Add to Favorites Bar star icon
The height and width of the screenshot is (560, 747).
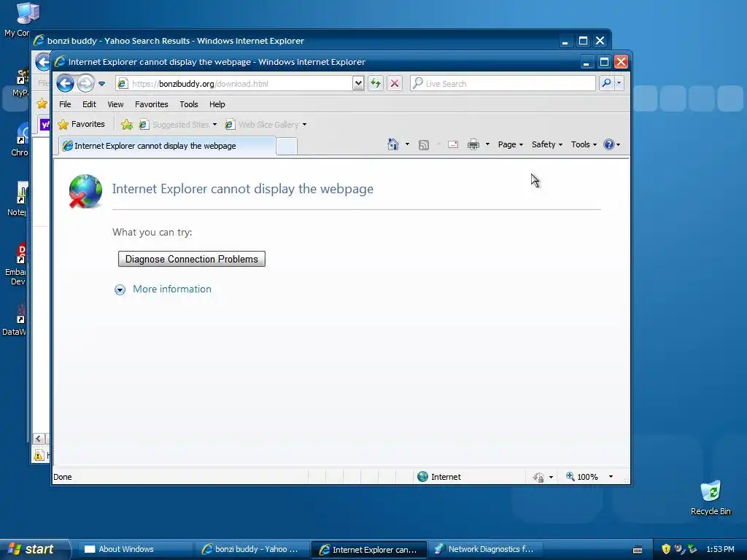click(127, 125)
